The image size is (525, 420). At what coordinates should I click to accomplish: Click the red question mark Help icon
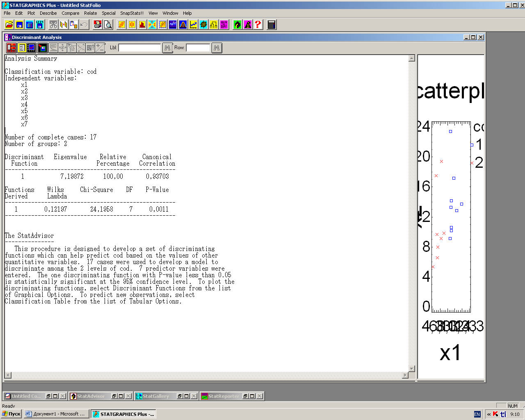(258, 25)
